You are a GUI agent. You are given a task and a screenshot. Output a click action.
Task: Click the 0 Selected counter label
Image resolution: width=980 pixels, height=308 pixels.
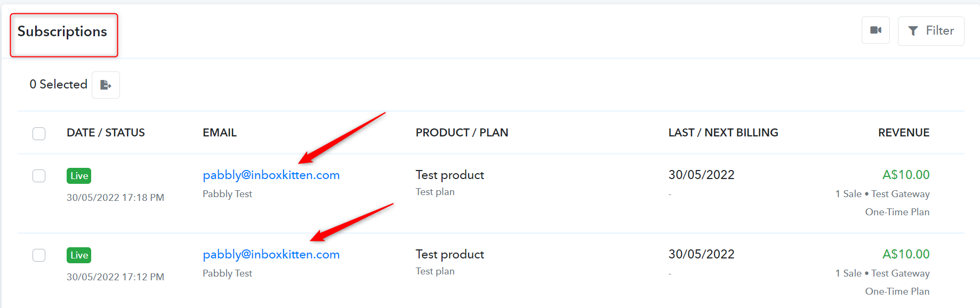coord(58,84)
